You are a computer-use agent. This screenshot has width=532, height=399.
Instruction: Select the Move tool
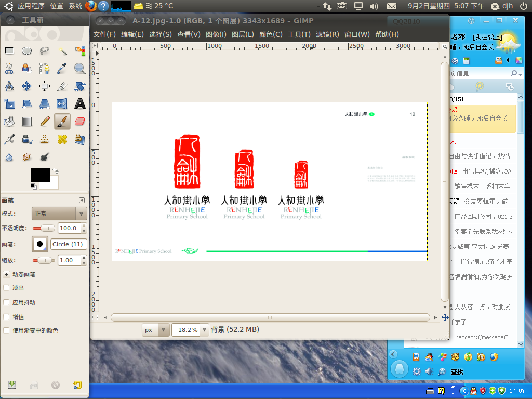pyautogui.click(x=27, y=86)
